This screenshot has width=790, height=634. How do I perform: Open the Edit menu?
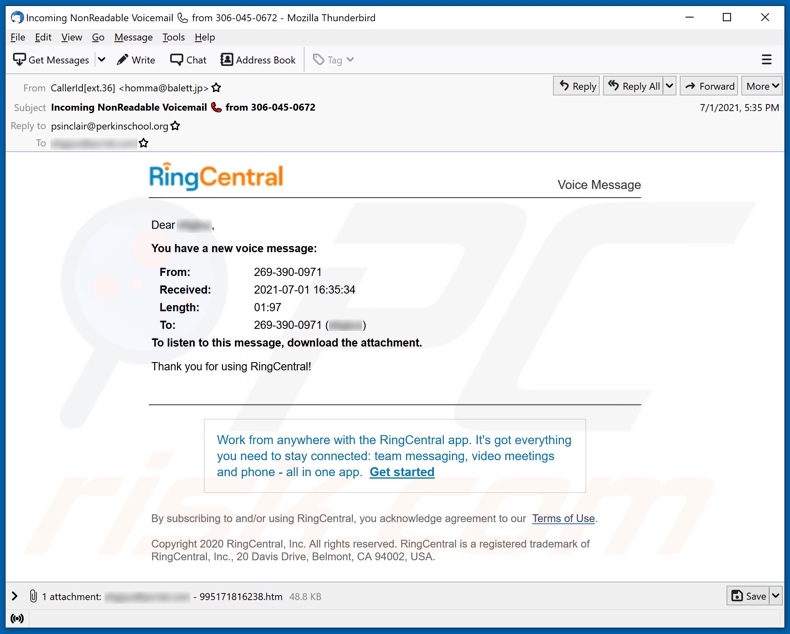click(43, 37)
